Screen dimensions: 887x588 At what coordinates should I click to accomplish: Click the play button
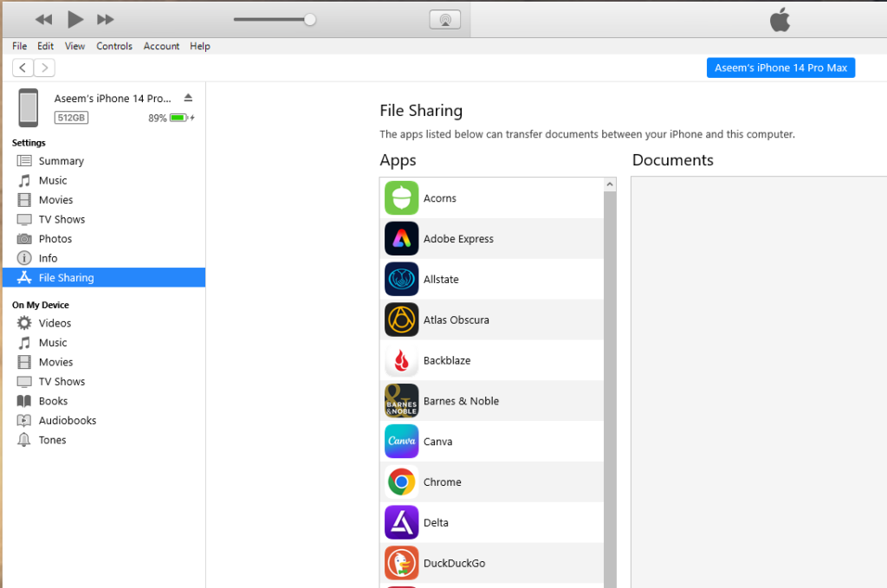click(x=75, y=19)
